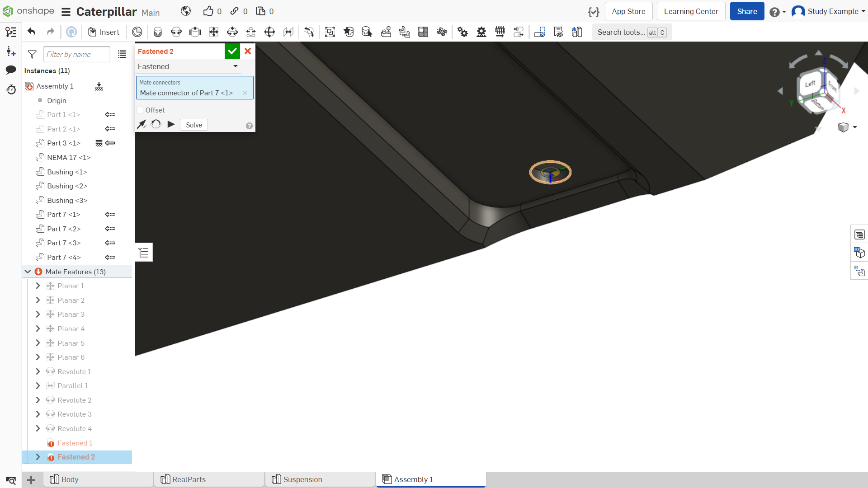Select the Rack and pinion relation tool
Image resolution: width=868 pixels, height=488 pixels.
point(481,32)
